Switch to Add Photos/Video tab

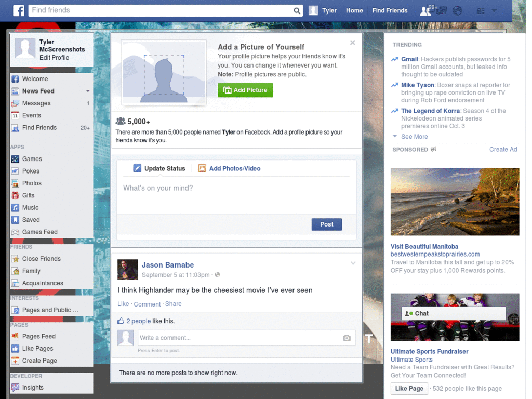point(229,169)
